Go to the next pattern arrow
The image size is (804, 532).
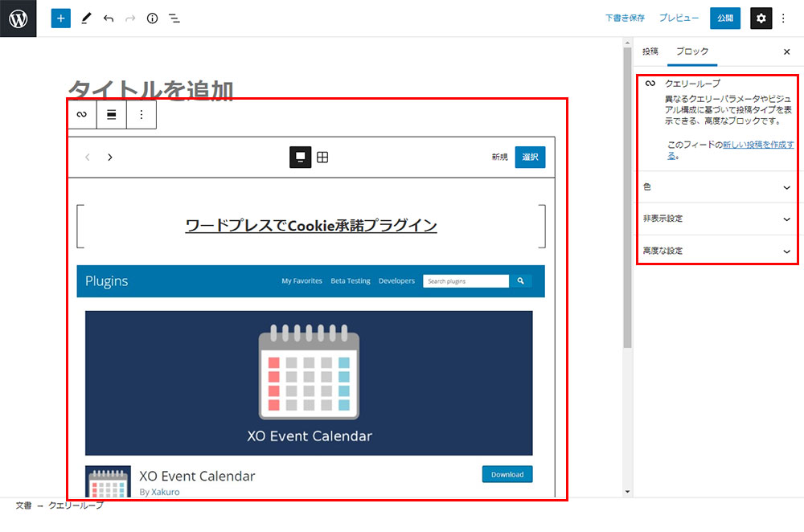(x=110, y=158)
